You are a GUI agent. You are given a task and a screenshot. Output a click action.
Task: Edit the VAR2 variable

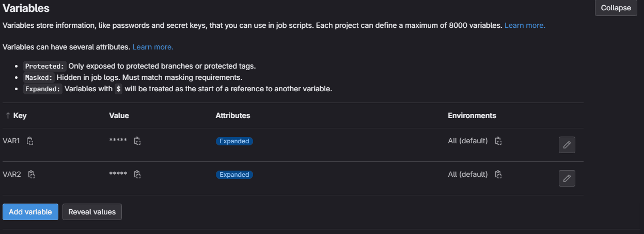click(567, 178)
